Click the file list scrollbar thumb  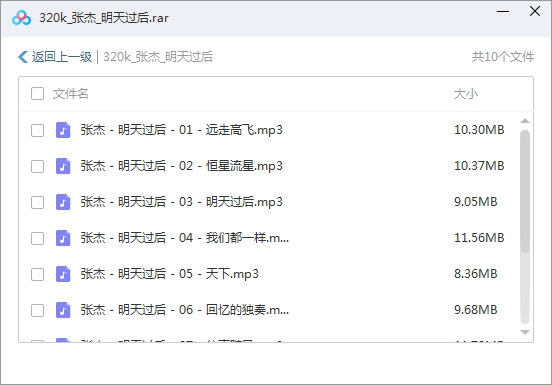pyautogui.click(x=525, y=191)
